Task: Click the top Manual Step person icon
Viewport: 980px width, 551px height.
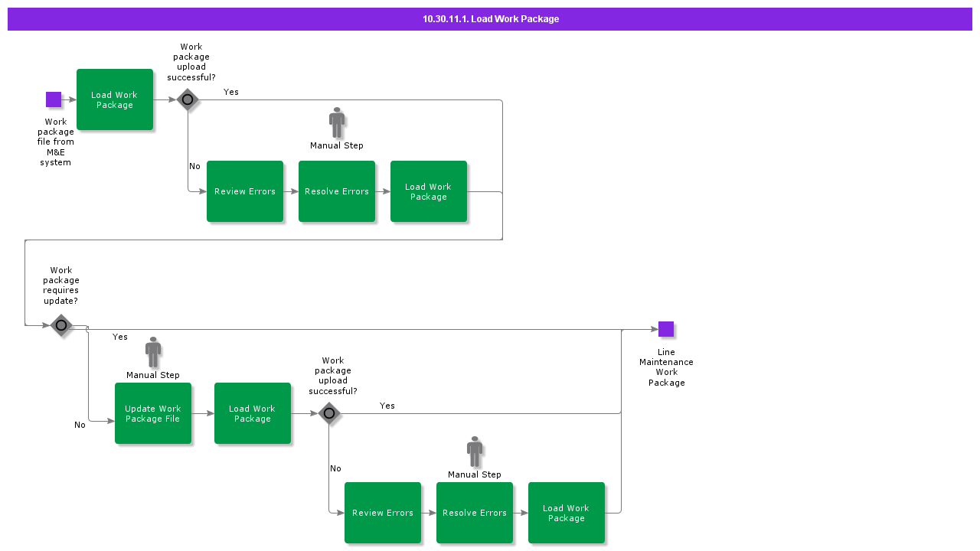Action: (x=337, y=122)
